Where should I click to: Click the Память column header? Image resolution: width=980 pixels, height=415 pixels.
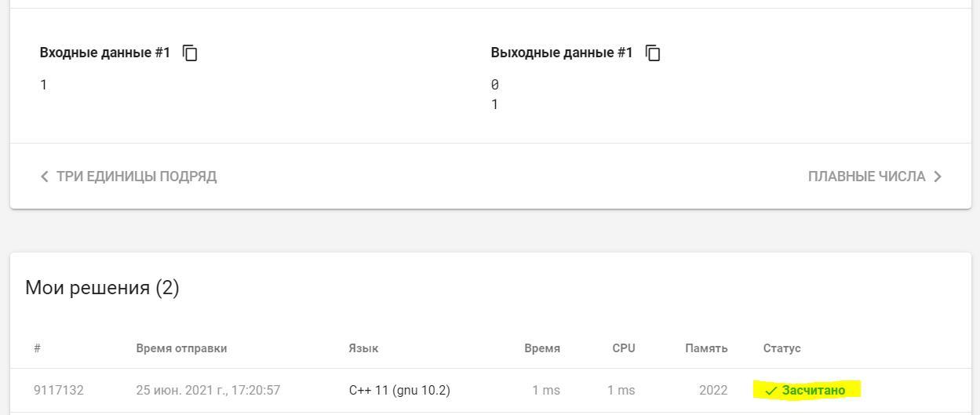(x=706, y=348)
